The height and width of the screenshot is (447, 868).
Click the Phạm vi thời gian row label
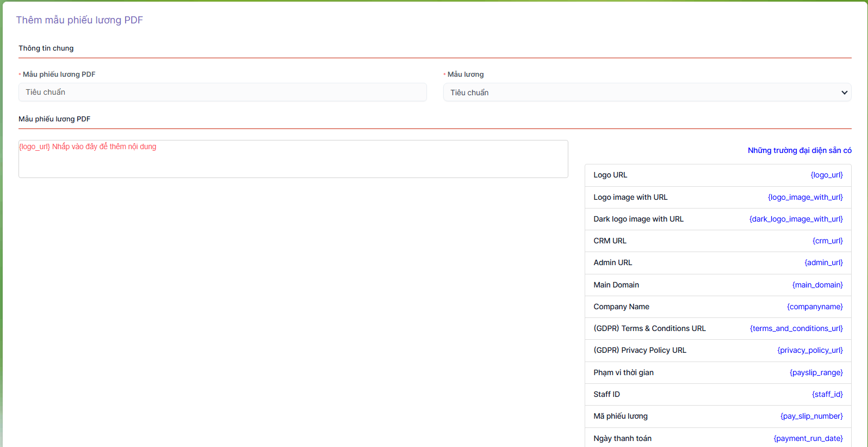tap(623, 372)
